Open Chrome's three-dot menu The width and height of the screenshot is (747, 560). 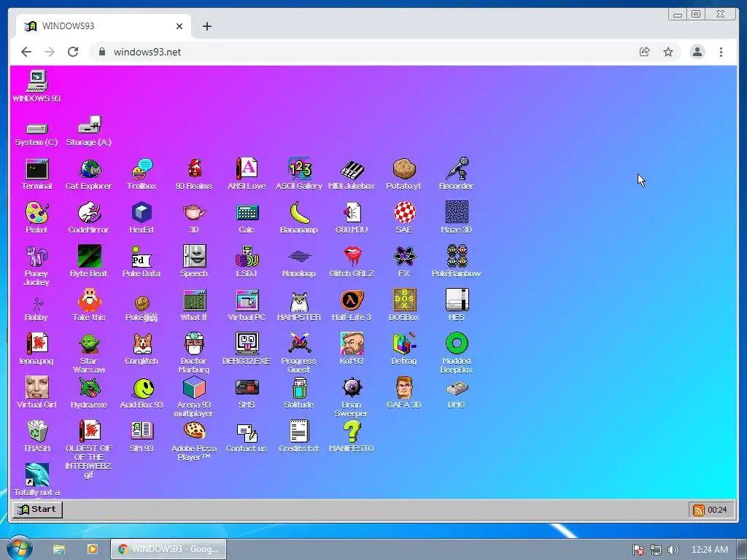click(x=721, y=52)
